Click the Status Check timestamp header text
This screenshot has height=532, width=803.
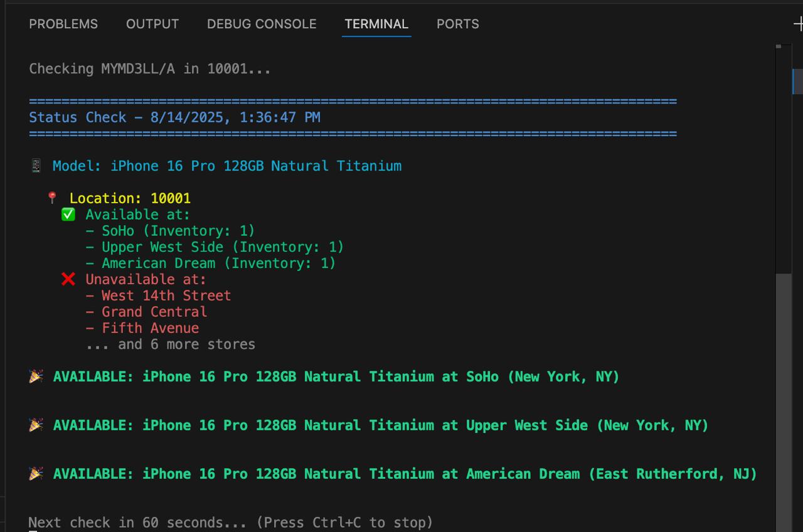174,117
